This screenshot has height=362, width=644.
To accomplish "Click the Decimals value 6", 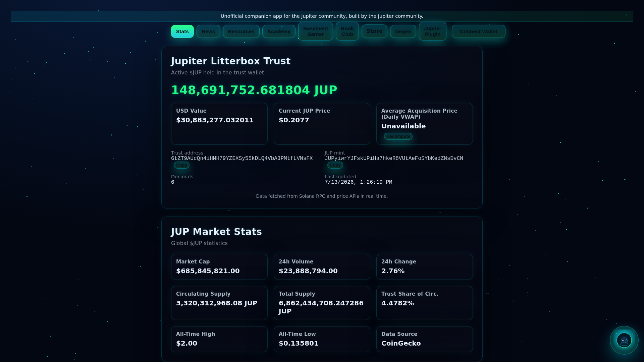I will tap(173, 182).
